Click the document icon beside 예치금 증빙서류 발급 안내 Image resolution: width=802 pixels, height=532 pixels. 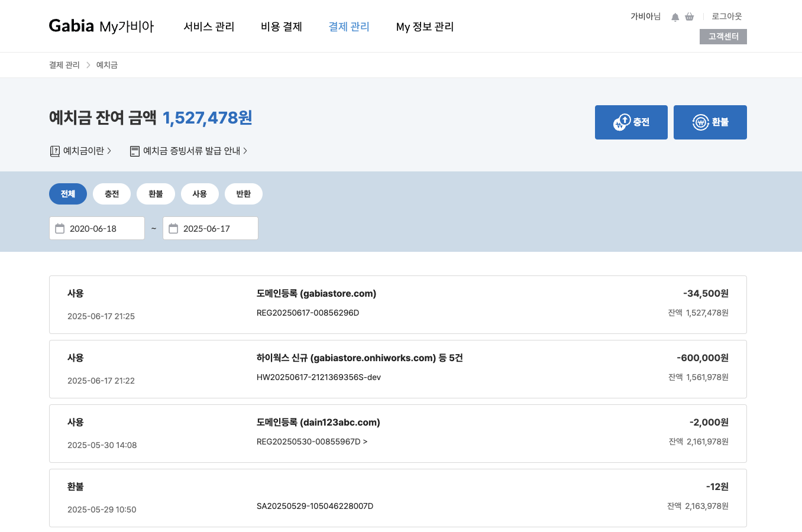[x=134, y=151]
